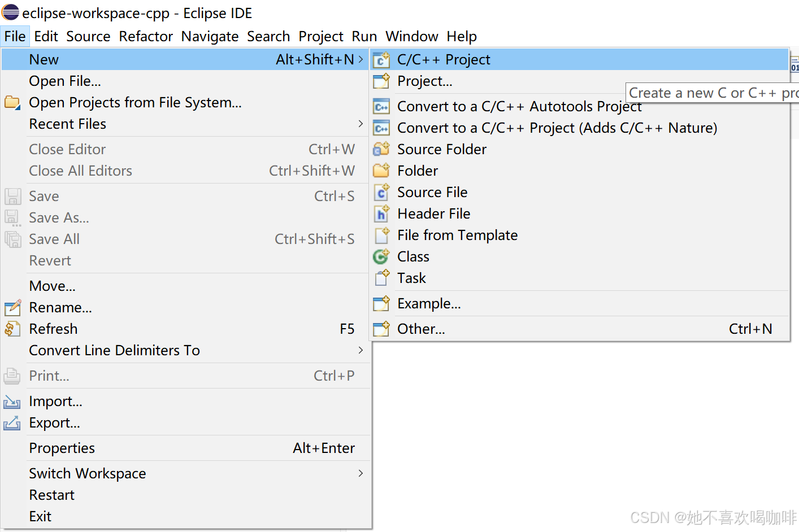Viewport: 799px width, 532px height.
Task: Click the Save As icon
Action: (x=12, y=218)
